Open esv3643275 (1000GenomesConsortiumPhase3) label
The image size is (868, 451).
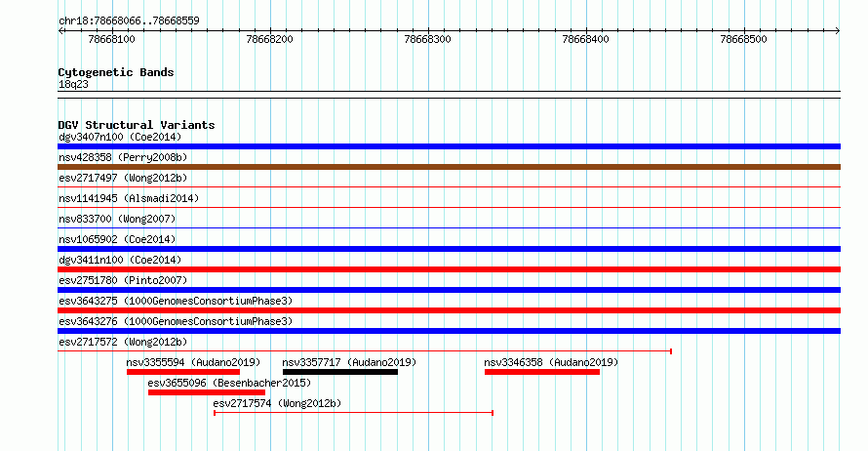(x=176, y=301)
